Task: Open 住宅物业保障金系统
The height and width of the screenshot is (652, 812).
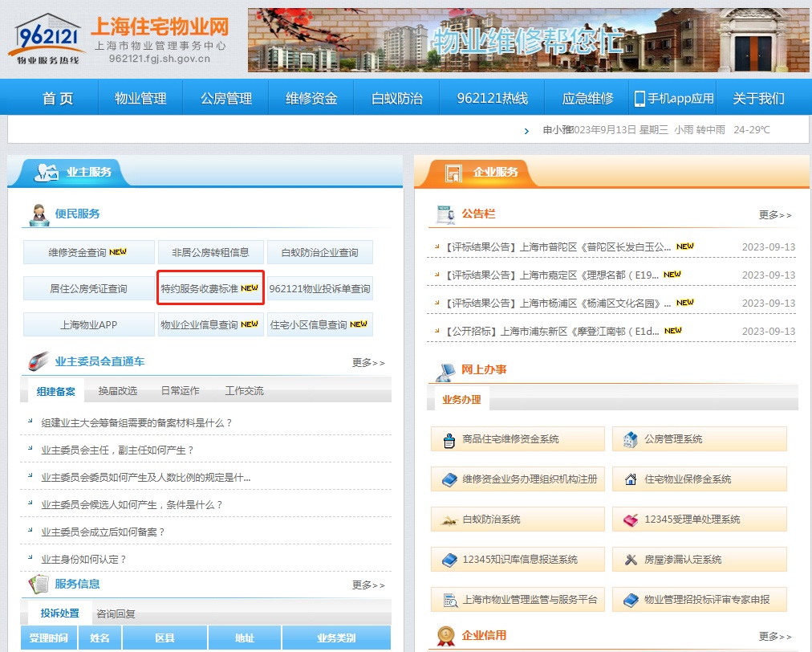Action: pyautogui.click(x=699, y=479)
